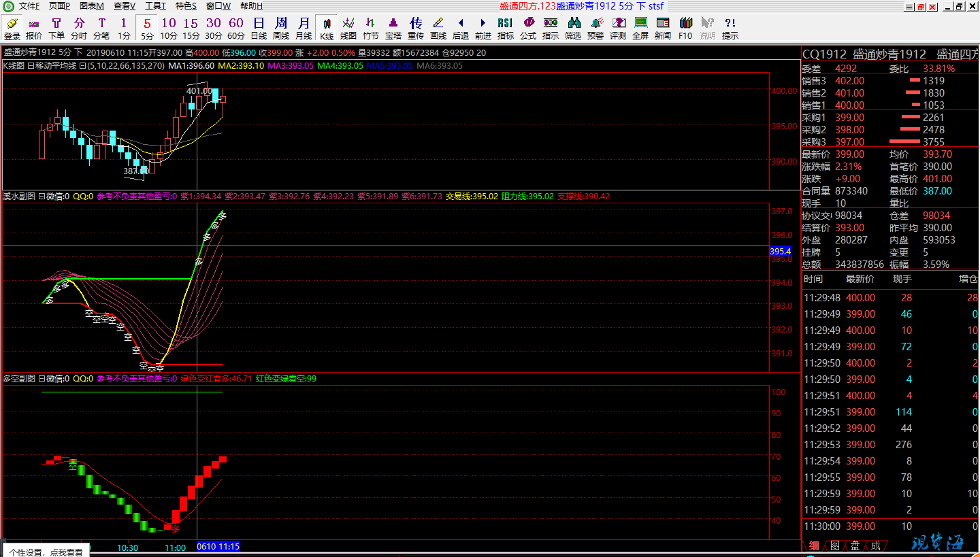Screen dimensions: 980x557
Task: Collapse the 多空副图 sub-chart expander box
Action: pos(41,378)
